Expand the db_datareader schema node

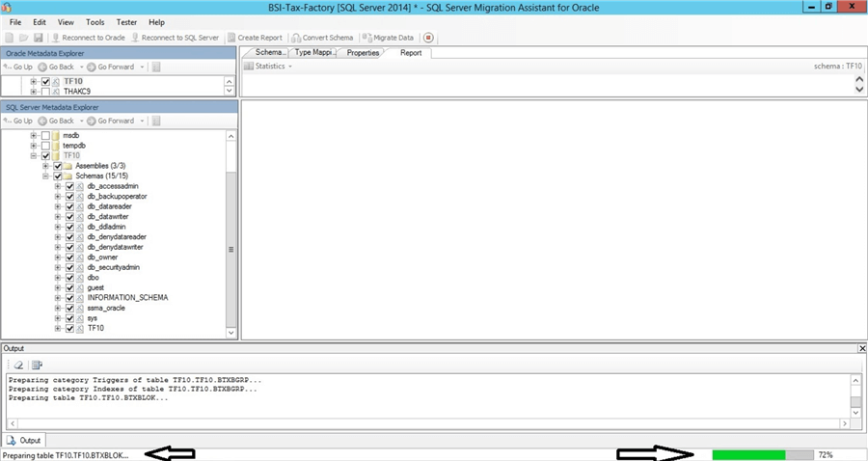(x=58, y=206)
